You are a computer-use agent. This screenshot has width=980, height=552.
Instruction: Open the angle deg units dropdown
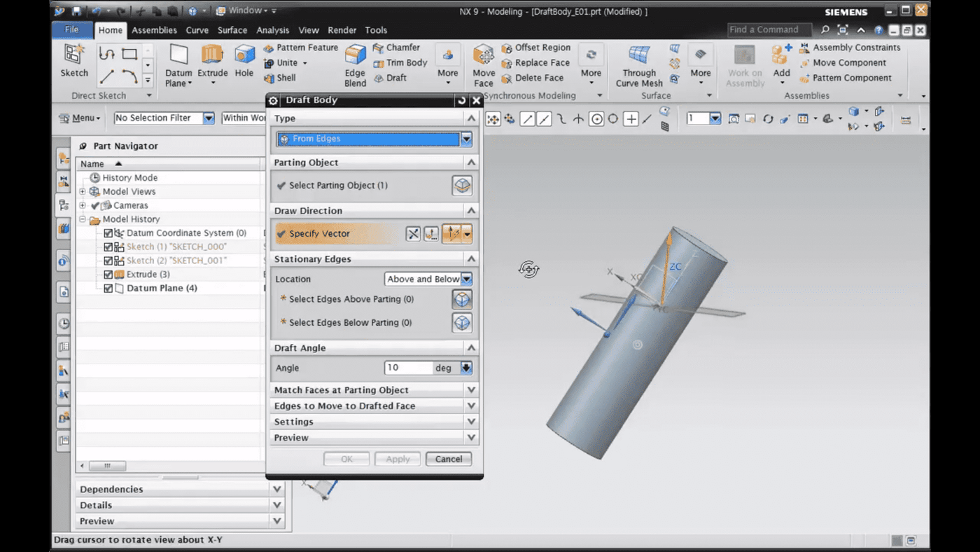[x=466, y=368]
